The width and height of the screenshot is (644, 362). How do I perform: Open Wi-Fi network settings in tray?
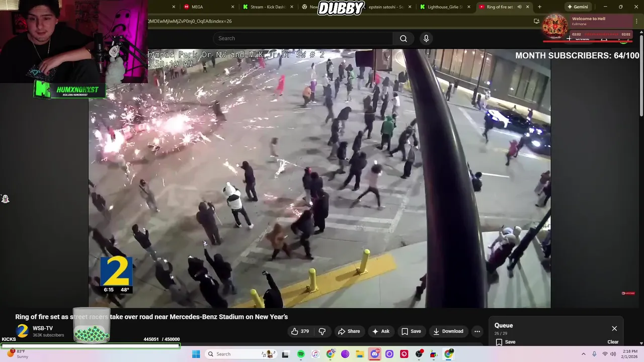point(604,354)
